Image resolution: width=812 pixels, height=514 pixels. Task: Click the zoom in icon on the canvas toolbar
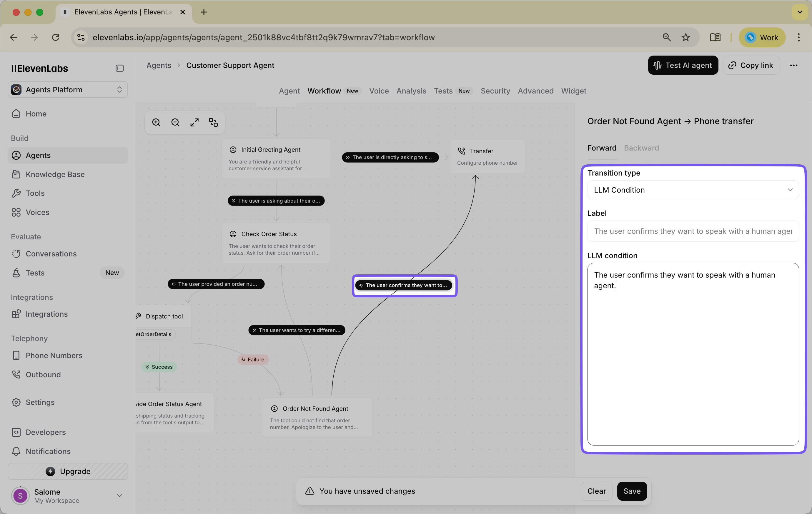(156, 122)
